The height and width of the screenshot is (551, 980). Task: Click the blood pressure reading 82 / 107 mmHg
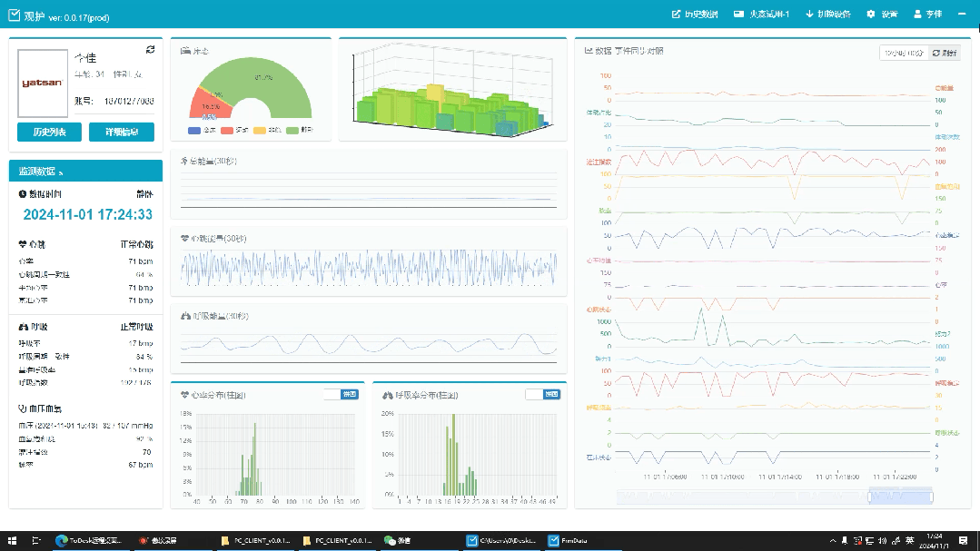pos(127,426)
